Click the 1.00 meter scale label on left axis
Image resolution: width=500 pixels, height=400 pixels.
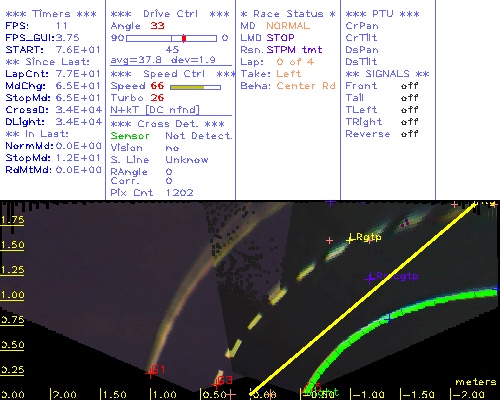tap(12, 295)
